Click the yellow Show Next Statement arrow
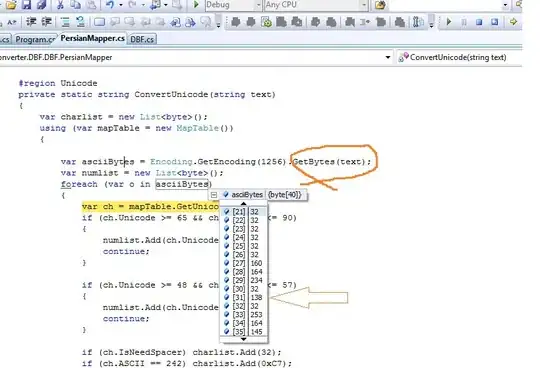 coord(513,22)
